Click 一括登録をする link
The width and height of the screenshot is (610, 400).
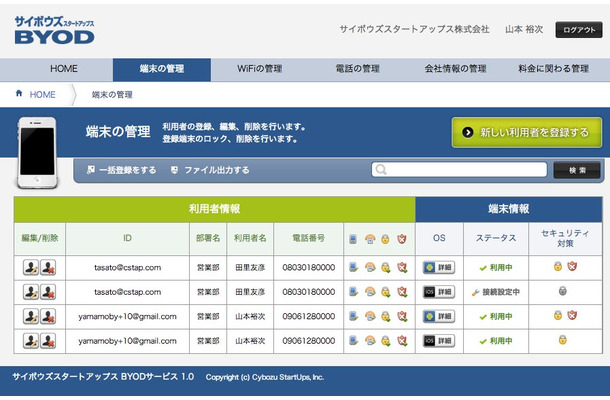(122, 170)
